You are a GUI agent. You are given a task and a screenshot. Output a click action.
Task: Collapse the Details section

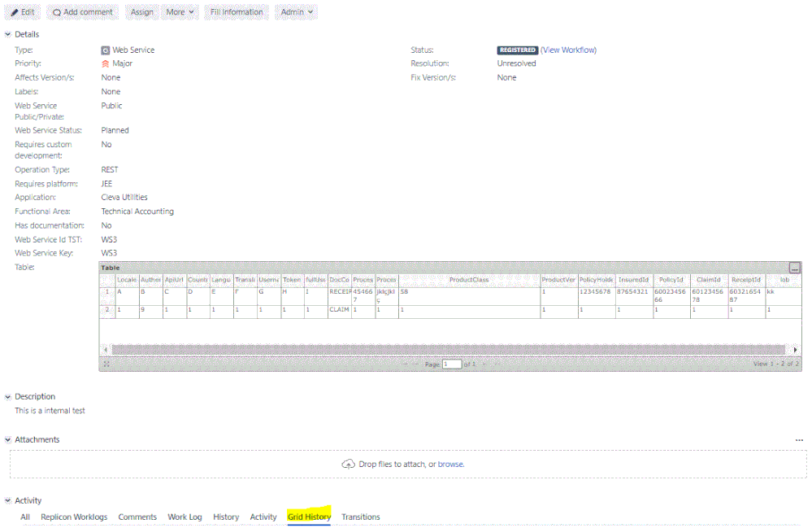(8, 34)
